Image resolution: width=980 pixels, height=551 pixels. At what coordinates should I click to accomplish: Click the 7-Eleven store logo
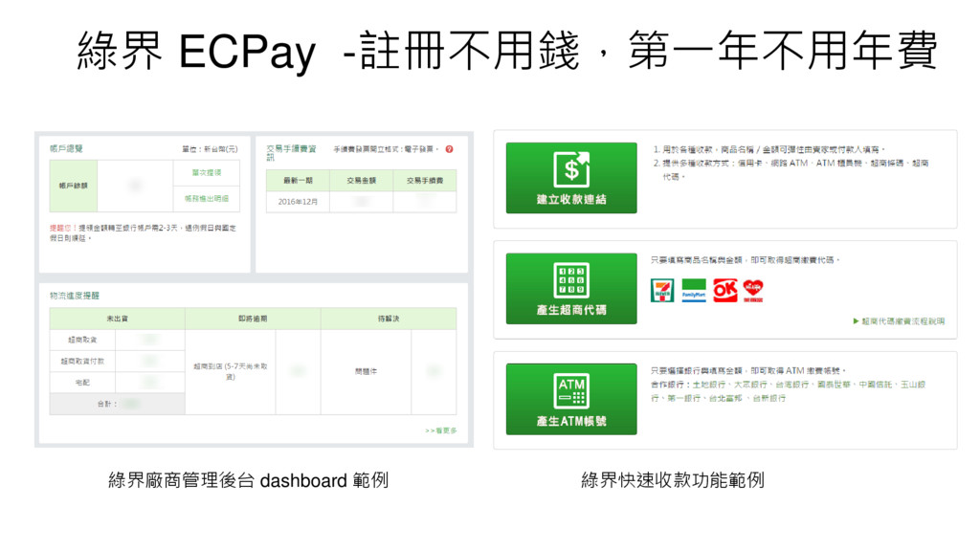[x=662, y=291]
